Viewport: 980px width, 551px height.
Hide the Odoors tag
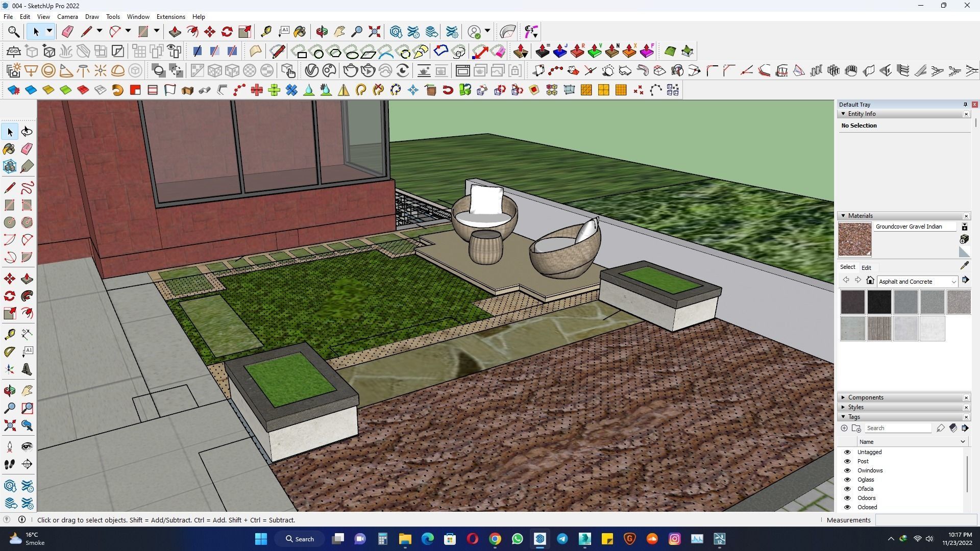tap(847, 497)
